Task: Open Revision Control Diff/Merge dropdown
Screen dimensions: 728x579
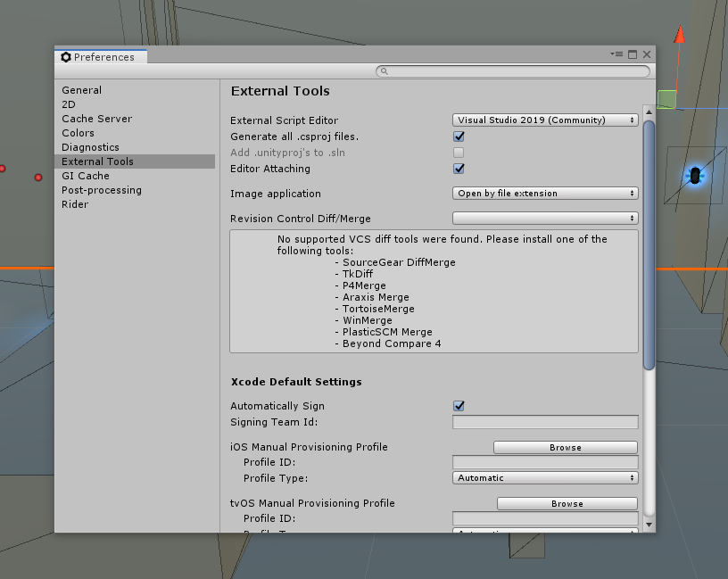Action: [x=545, y=219]
